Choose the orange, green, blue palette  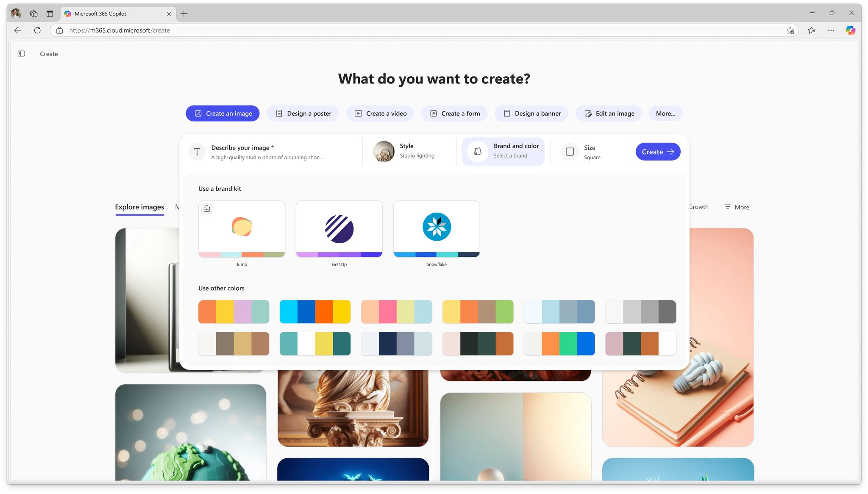point(559,343)
